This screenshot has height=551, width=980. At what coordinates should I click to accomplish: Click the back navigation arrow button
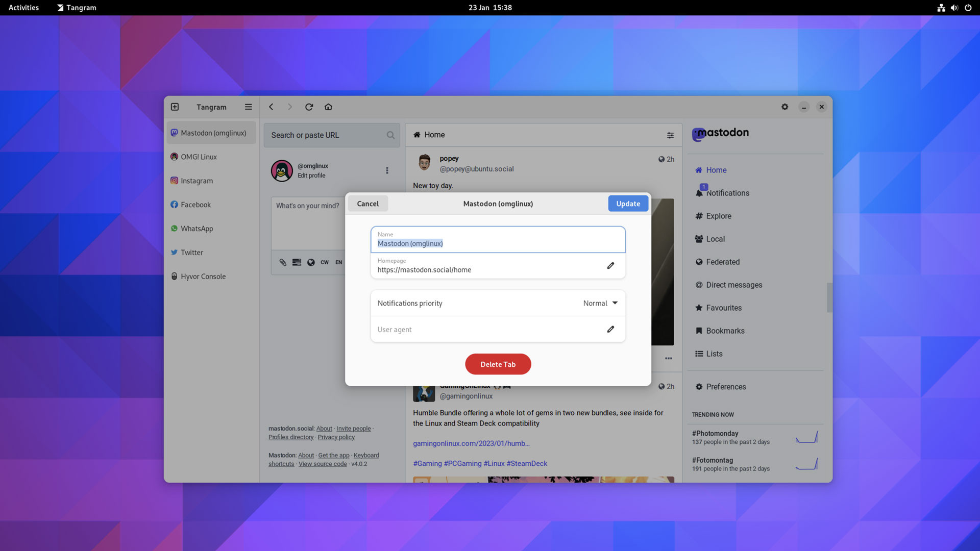271,107
